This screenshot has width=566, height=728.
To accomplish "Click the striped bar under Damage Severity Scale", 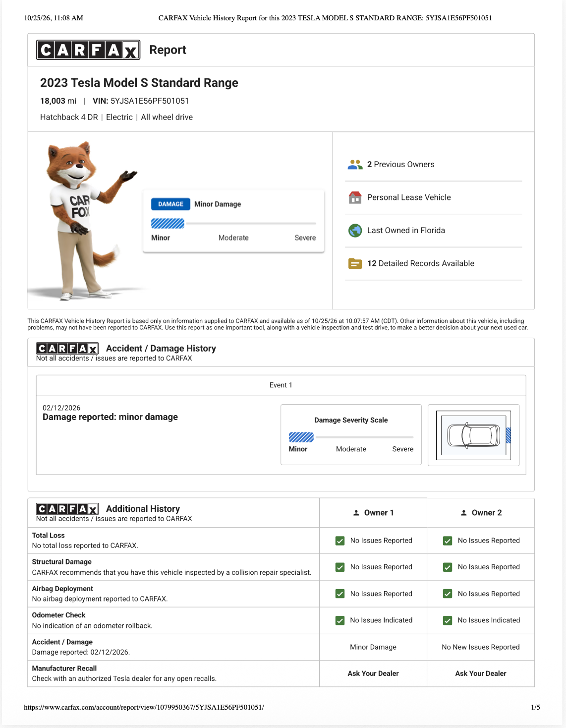I will (x=301, y=437).
